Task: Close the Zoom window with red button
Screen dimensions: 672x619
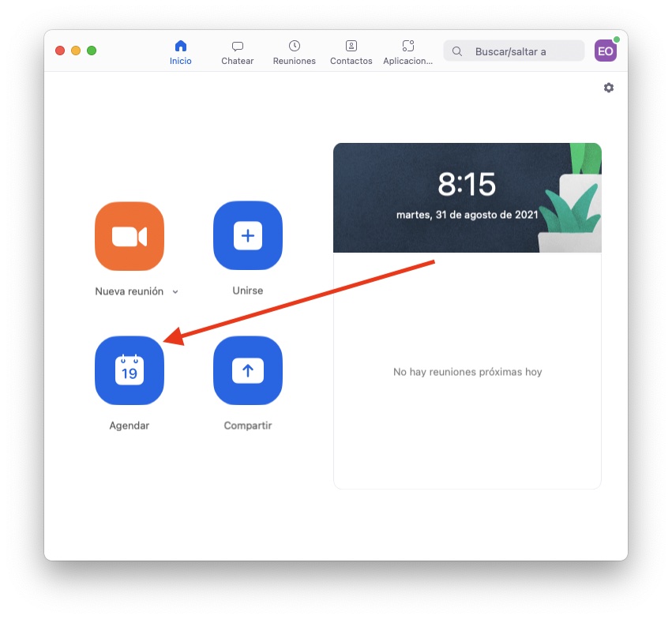Action: point(60,51)
